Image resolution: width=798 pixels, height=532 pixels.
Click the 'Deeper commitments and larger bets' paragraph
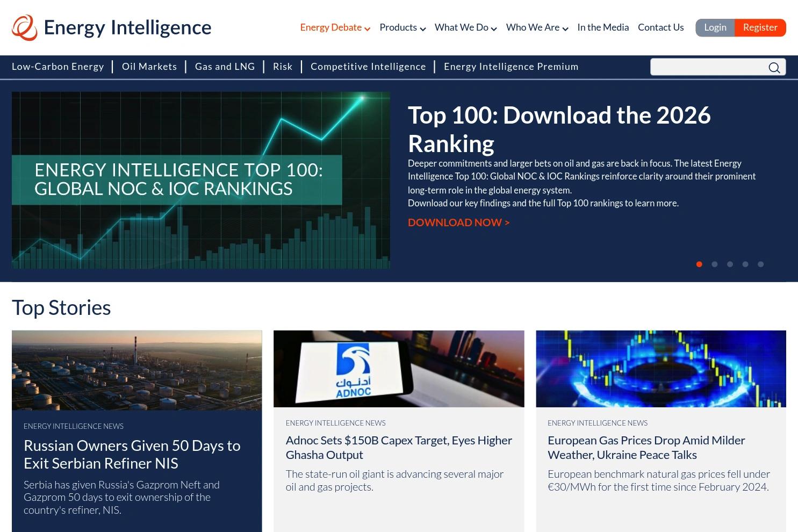coord(581,176)
